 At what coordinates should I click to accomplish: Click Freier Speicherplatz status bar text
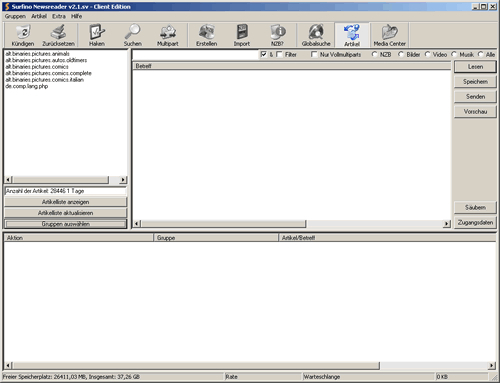[71, 377]
